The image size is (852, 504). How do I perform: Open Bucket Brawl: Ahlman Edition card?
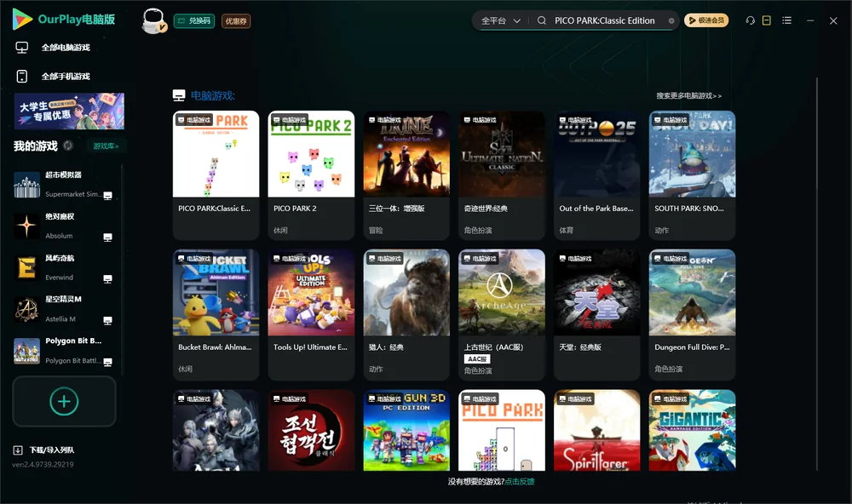[x=216, y=314]
